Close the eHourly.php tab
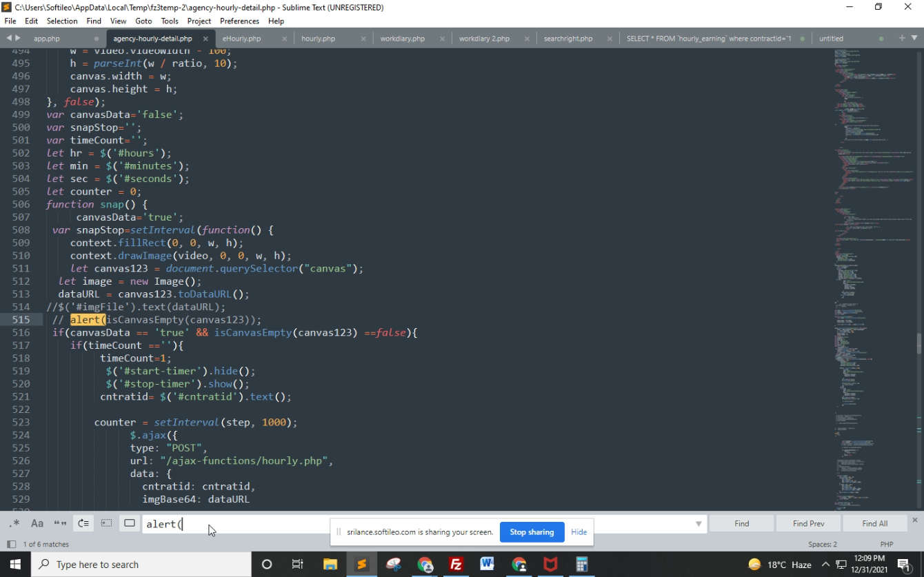Image resolution: width=924 pixels, height=577 pixels. pyautogui.click(x=284, y=39)
